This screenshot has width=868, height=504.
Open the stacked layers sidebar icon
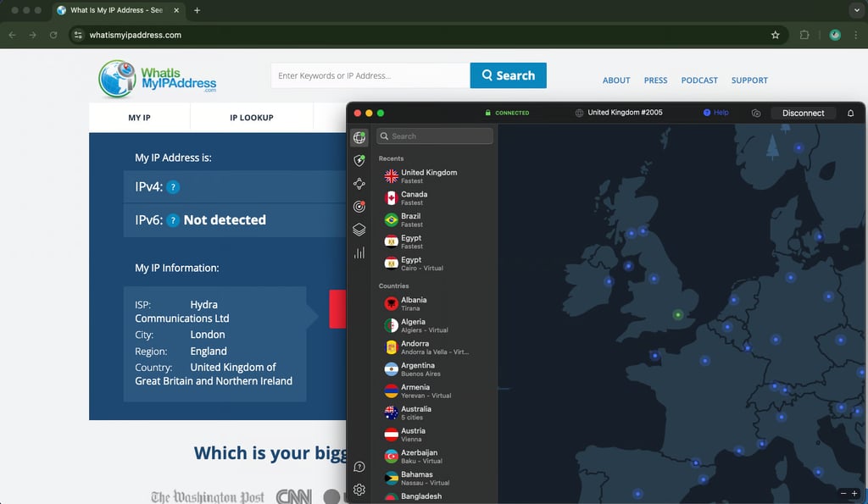click(x=359, y=229)
